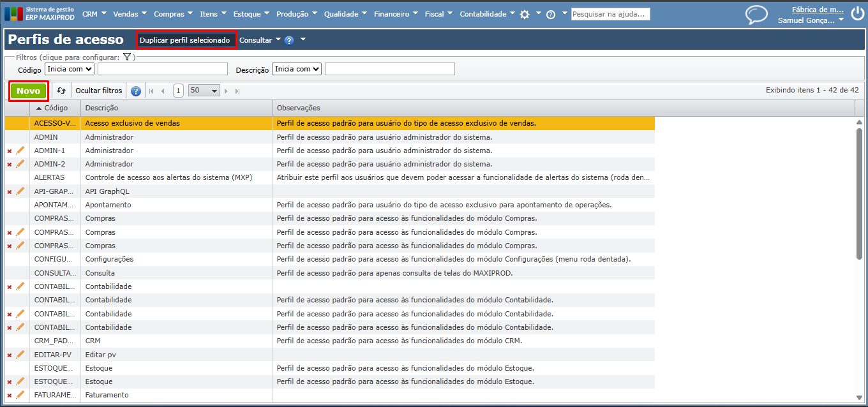This screenshot has width=868, height=407.
Task: Click Duplicar perfil selecionado
Action: [x=185, y=40]
